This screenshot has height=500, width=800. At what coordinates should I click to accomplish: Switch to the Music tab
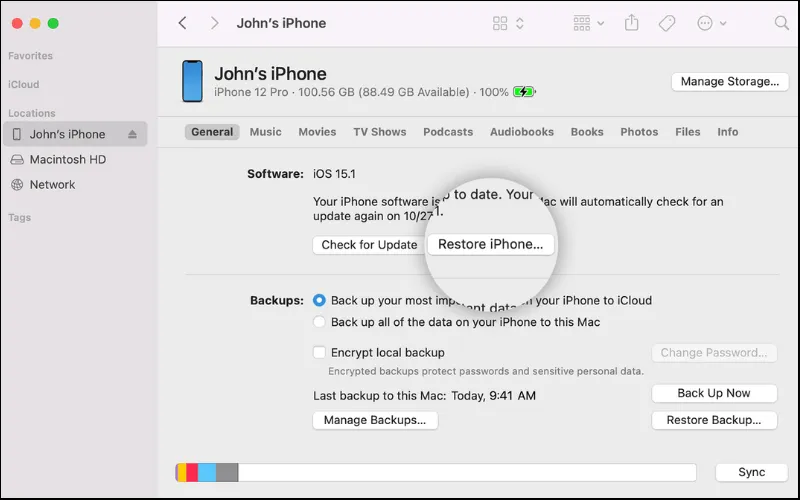(x=265, y=132)
